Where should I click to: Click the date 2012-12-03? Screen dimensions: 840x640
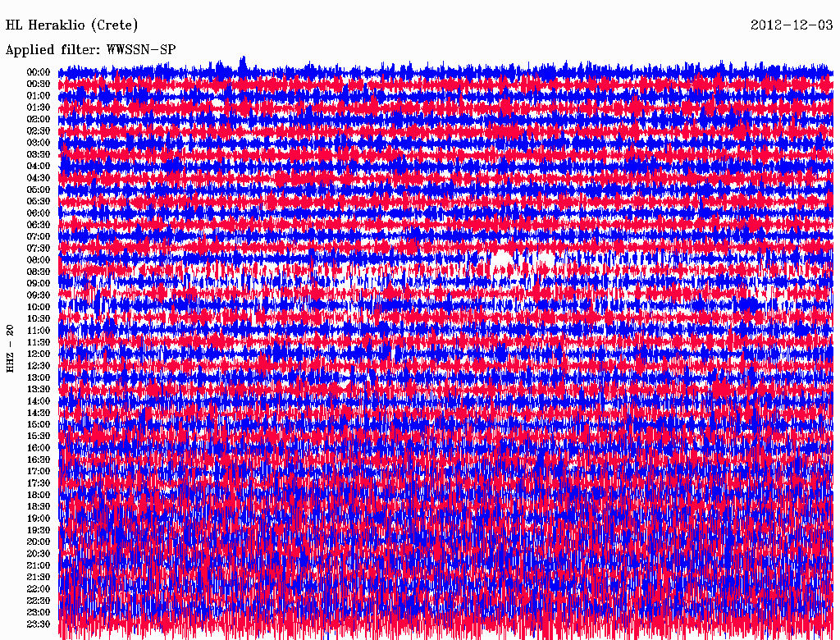pyautogui.click(x=792, y=25)
